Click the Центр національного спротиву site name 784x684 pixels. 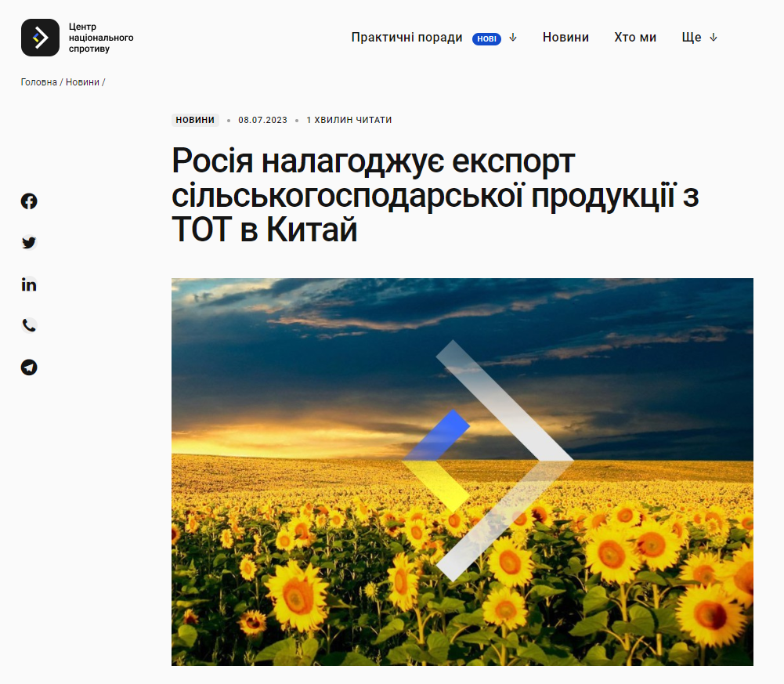click(100, 38)
